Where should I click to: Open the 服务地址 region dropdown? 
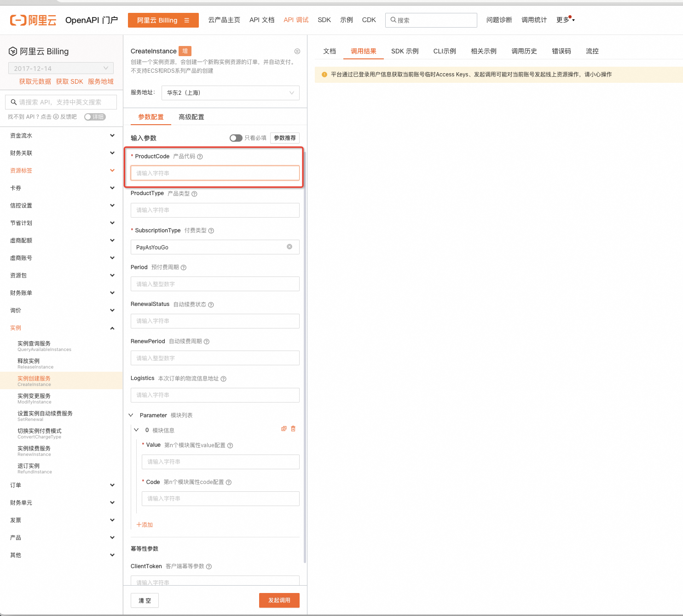(231, 93)
